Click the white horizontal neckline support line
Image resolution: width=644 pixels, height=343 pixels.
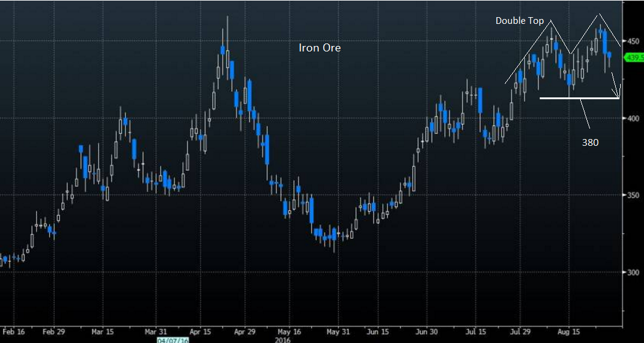577,98
